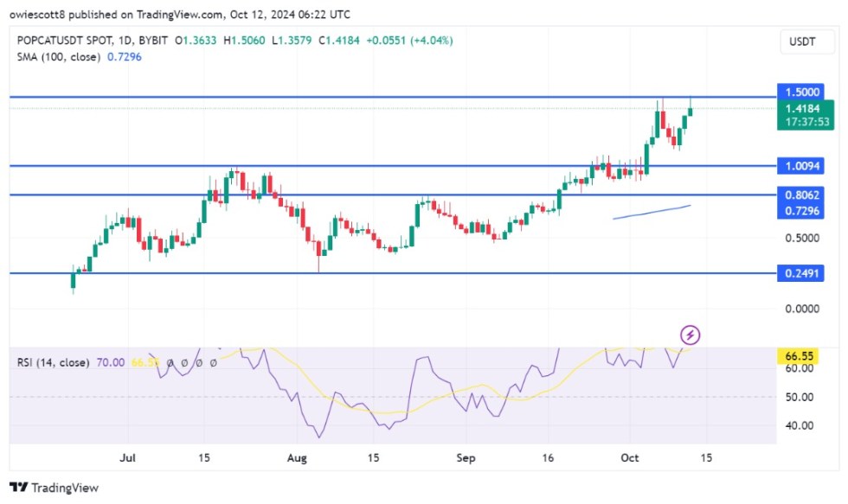Click the RSI value 70.00 in legend
This screenshot has height=504, width=848.
point(111,363)
